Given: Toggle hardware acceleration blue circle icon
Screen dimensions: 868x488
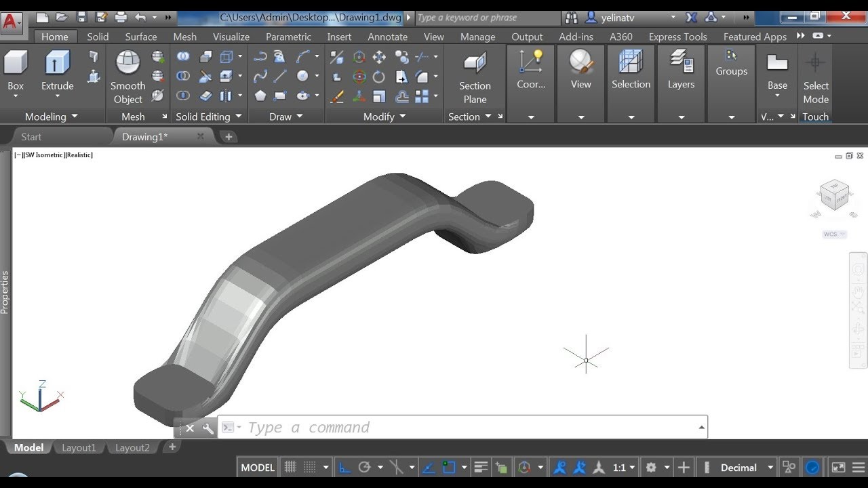Looking at the screenshot, I should (x=812, y=467).
